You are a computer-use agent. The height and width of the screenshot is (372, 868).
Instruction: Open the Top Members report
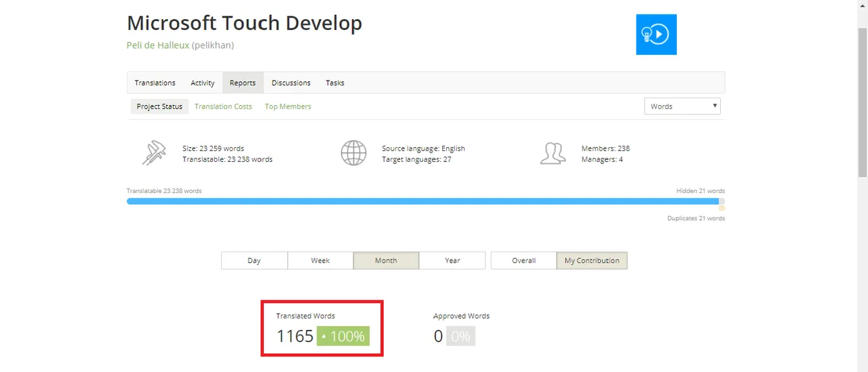pos(288,106)
